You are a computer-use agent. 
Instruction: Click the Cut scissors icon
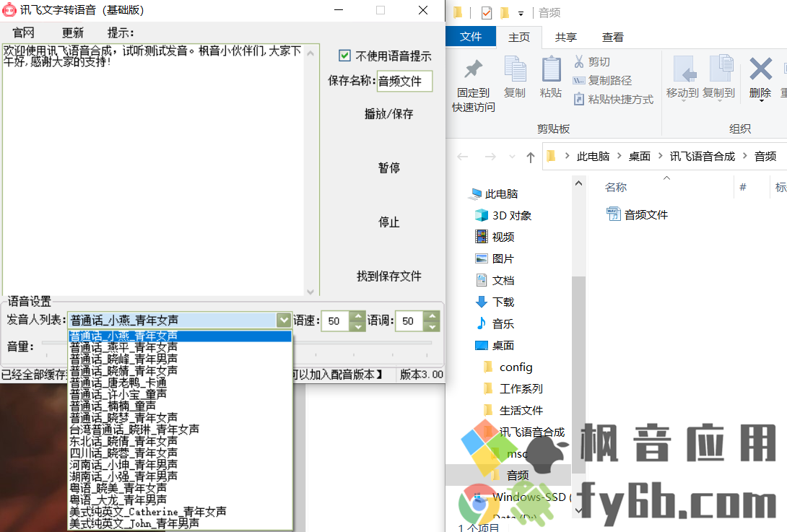(x=579, y=62)
